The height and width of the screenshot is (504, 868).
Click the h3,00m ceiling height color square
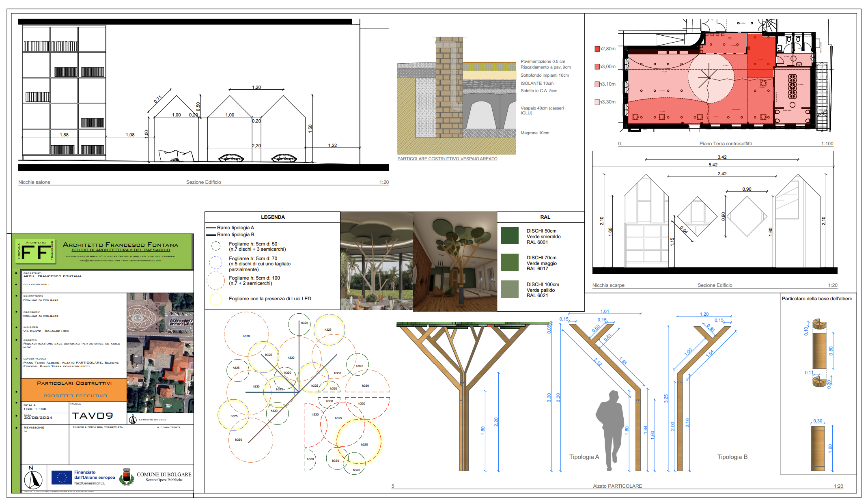[597, 67]
